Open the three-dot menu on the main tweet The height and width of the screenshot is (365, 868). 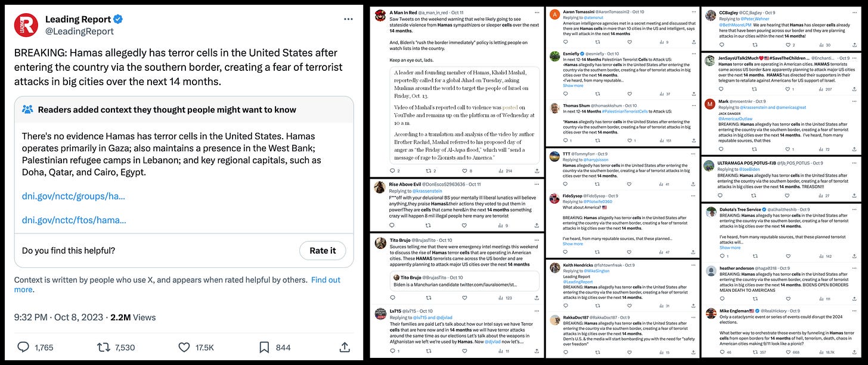(348, 18)
